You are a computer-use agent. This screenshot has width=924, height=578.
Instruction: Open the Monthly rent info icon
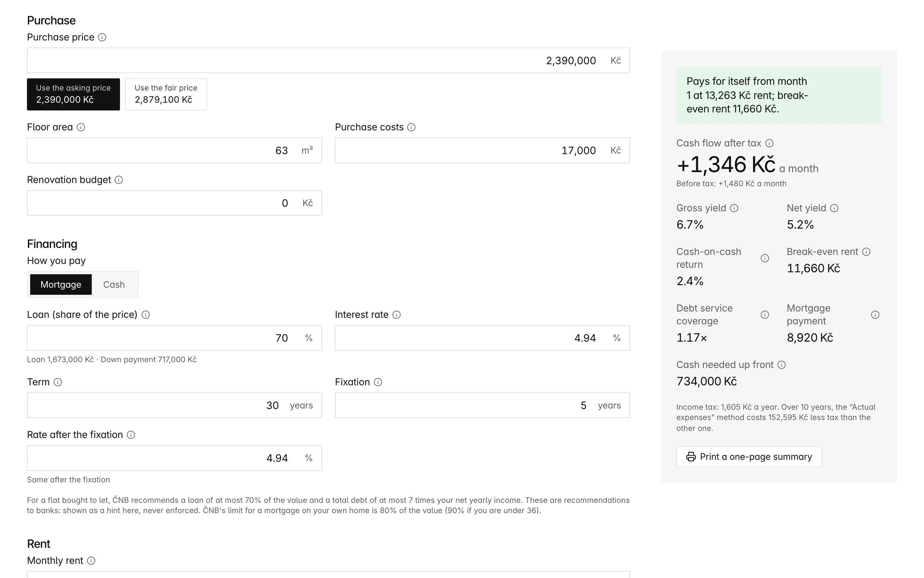(x=91, y=560)
